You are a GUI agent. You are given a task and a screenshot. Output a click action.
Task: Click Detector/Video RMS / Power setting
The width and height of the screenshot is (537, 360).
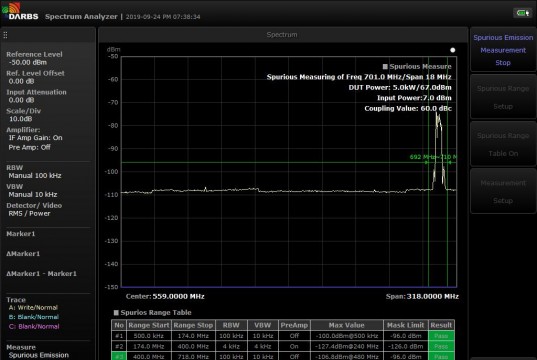[34, 209]
